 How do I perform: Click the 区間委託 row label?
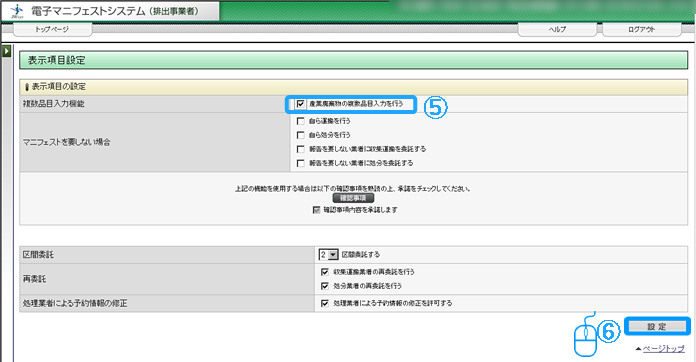point(38,255)
